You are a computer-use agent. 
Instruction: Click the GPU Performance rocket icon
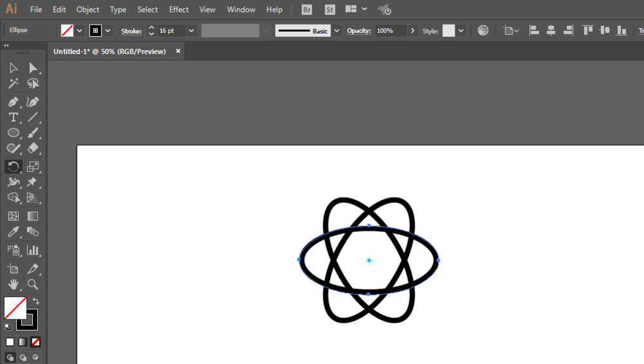pos(384,10)
